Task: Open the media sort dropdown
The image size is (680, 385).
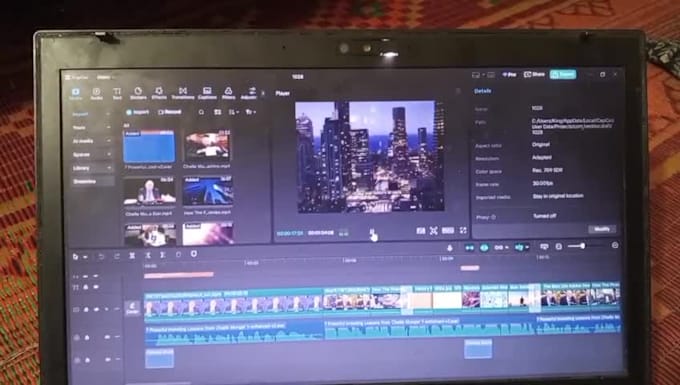Action: pos(233,112)
